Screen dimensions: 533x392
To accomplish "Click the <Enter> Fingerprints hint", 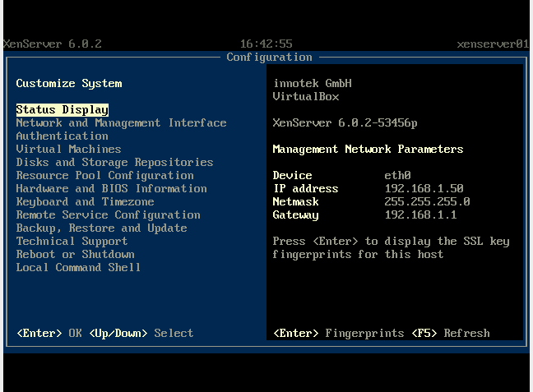I will [338, 333].
